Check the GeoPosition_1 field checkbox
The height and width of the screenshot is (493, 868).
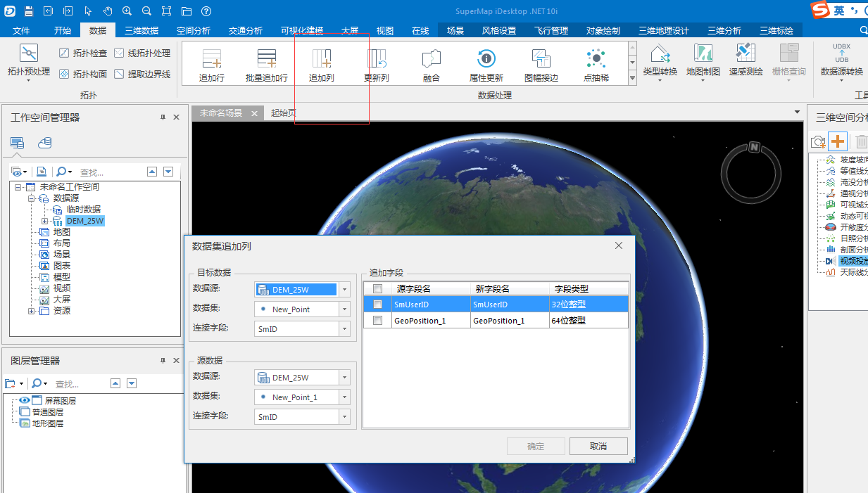pos(378,321)
